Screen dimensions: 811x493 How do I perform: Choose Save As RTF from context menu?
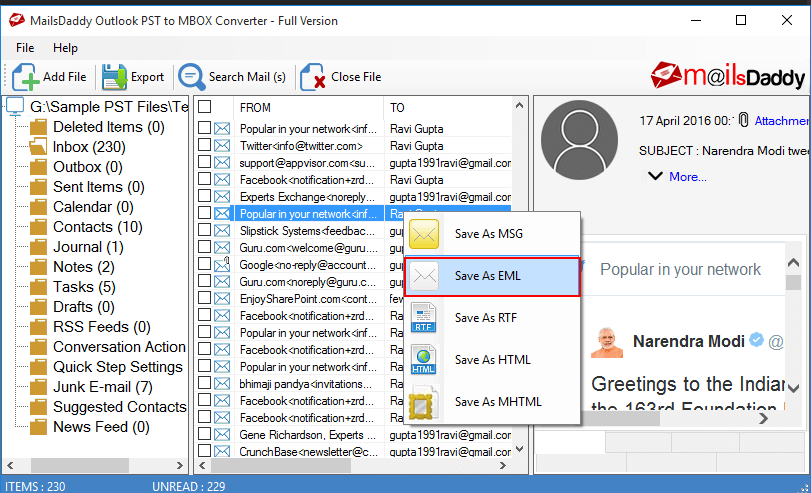[x=492, y=318]
